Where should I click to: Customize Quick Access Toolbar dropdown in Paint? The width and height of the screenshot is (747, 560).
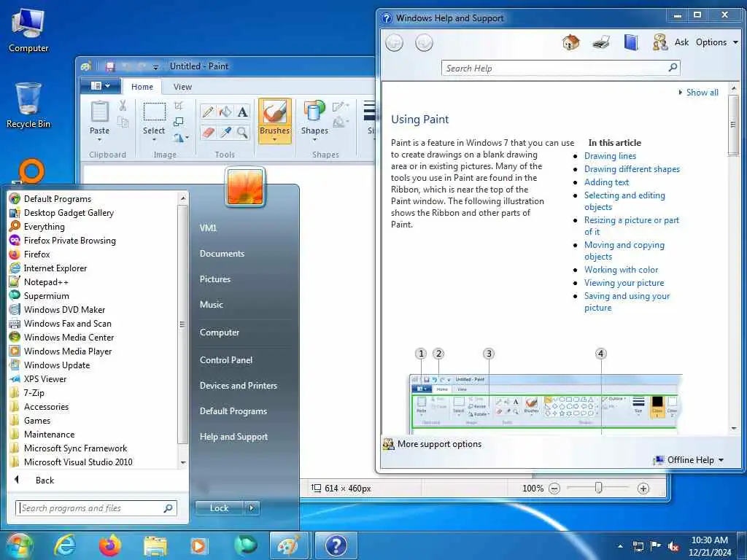tap(155, 67)
